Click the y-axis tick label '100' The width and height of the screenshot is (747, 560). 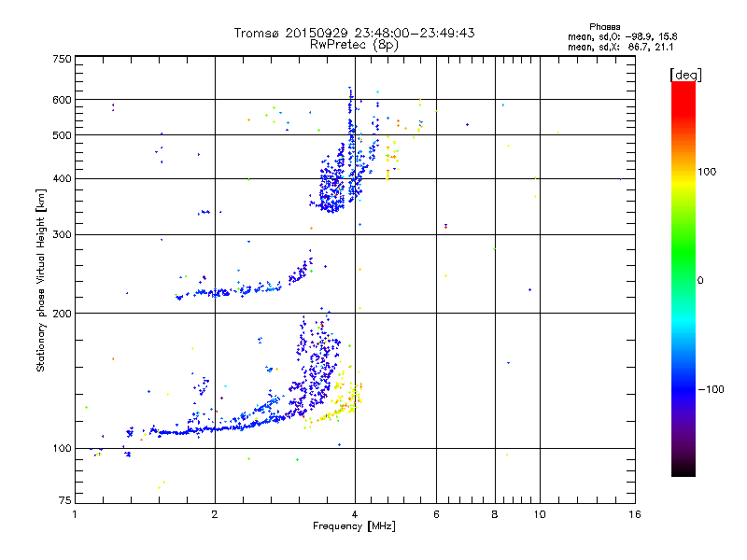click(x=62, y=449)
